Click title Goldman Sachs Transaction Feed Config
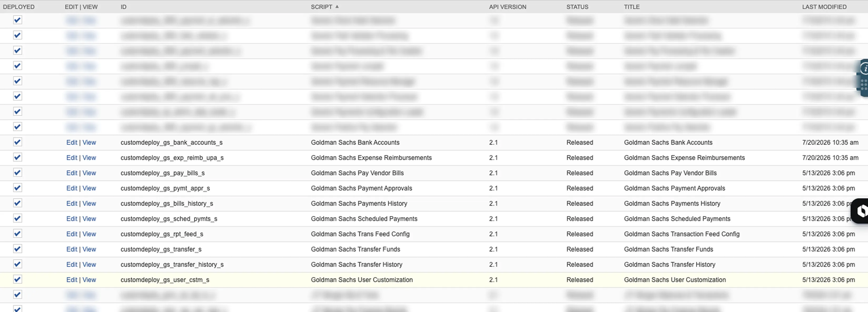The width and height of the screenshot is (868, 312). 682,234
